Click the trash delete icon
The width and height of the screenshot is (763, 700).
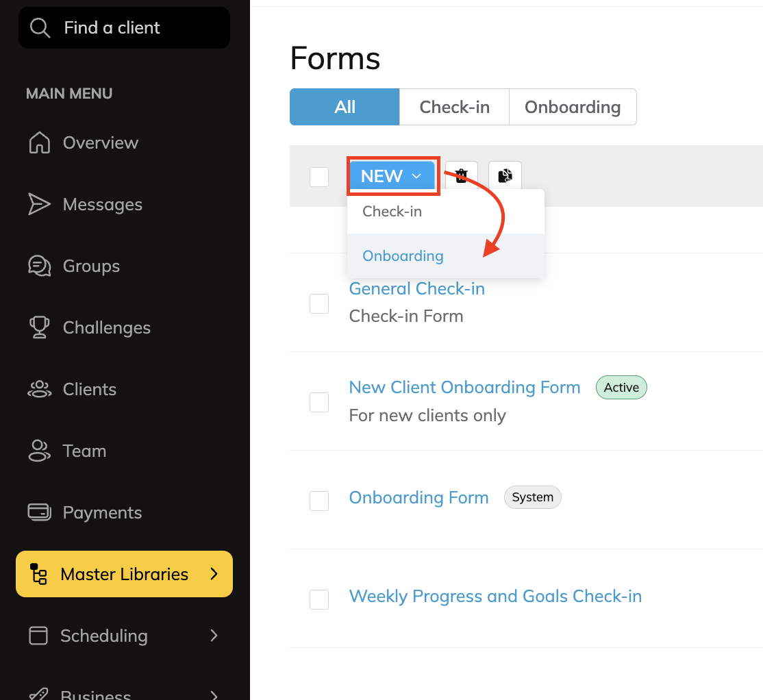pyautogui.click(x=462, y=175)
